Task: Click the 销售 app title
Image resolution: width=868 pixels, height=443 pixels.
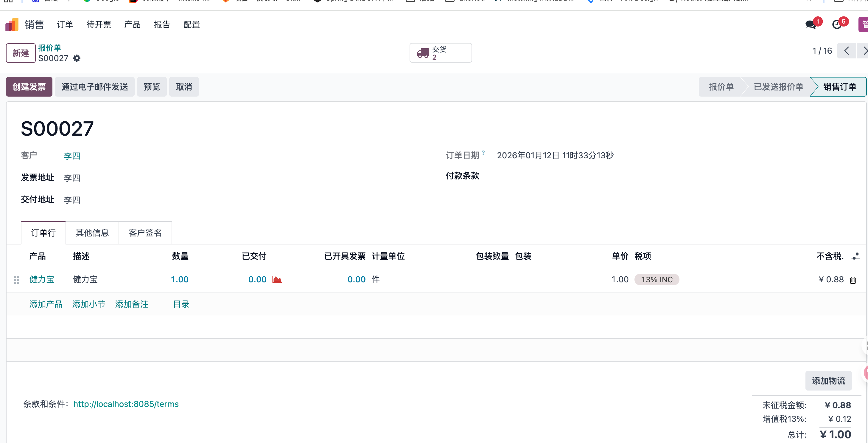Action: point(34,25)
